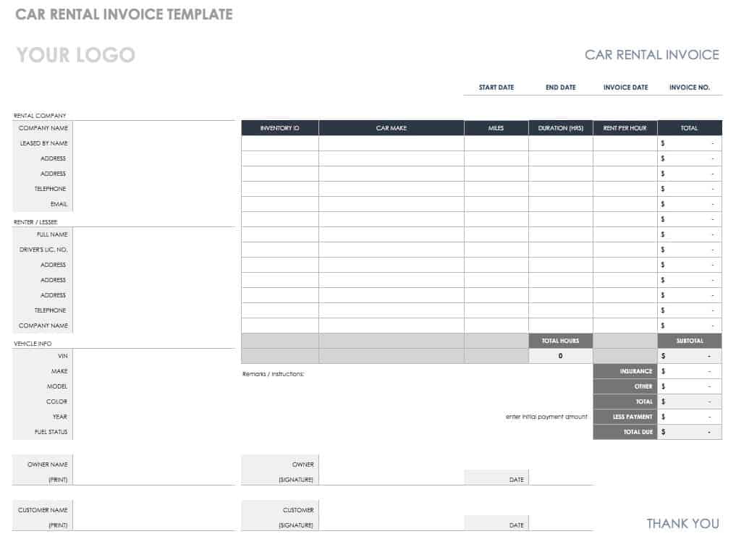736x560 pixels.
Task: Select the VIN input field
Action: 153,356
